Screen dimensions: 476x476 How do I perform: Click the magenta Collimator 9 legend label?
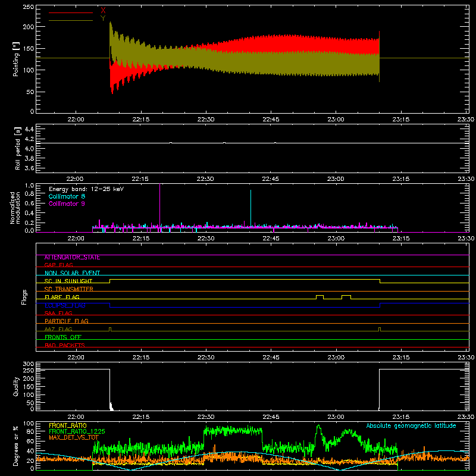(x=67, y=203)
